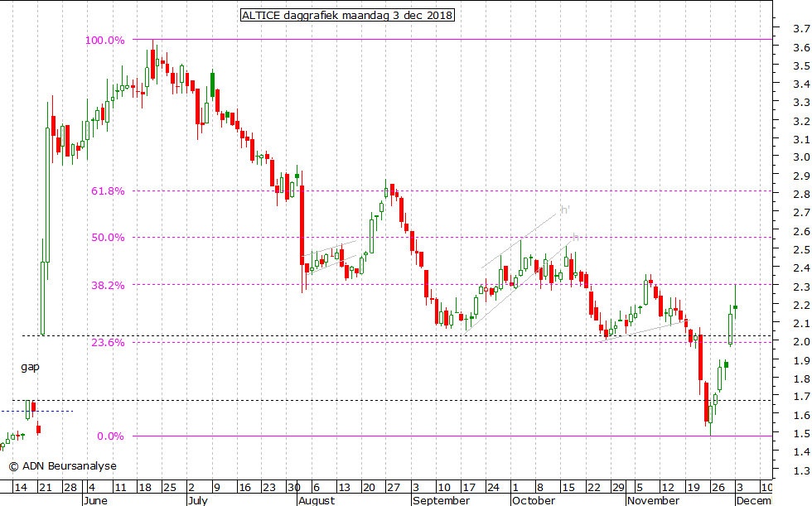
Task: Click the date label 13 on the time axis
Action: click(344, 488)
